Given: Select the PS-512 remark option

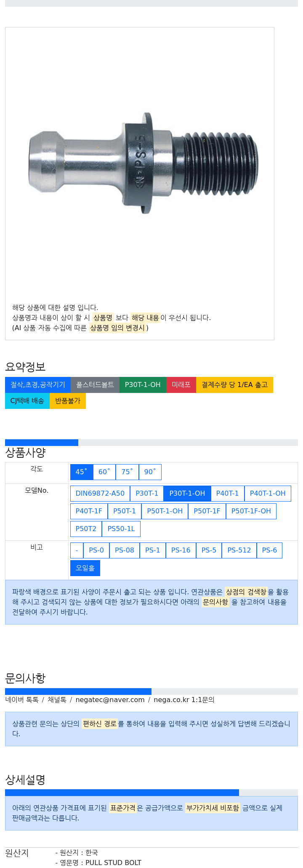Looking at the screenshot, I should (x=239, y=550).
